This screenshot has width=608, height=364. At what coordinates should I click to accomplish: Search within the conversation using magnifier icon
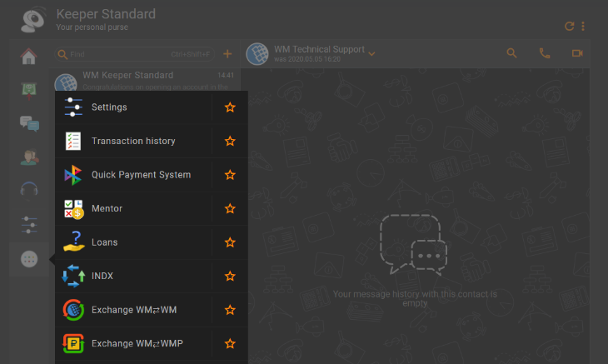[x=512, y=53]
